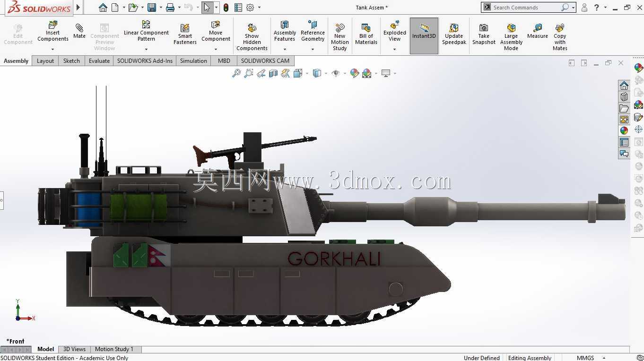The height and width of the screenshot is (361, 644).
Task: Click the Section View icon
Action: 273,73
